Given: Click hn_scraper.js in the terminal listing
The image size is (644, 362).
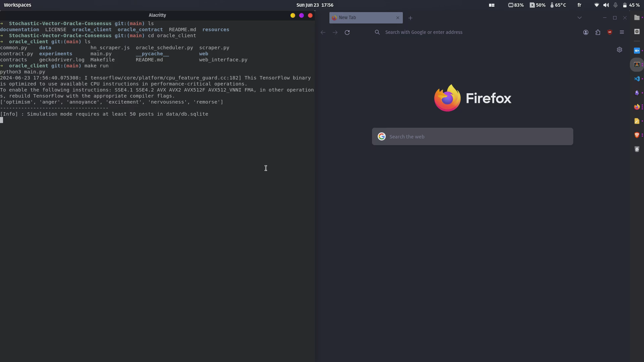Looking at the screenshot, I should click(x=110, y=48).
